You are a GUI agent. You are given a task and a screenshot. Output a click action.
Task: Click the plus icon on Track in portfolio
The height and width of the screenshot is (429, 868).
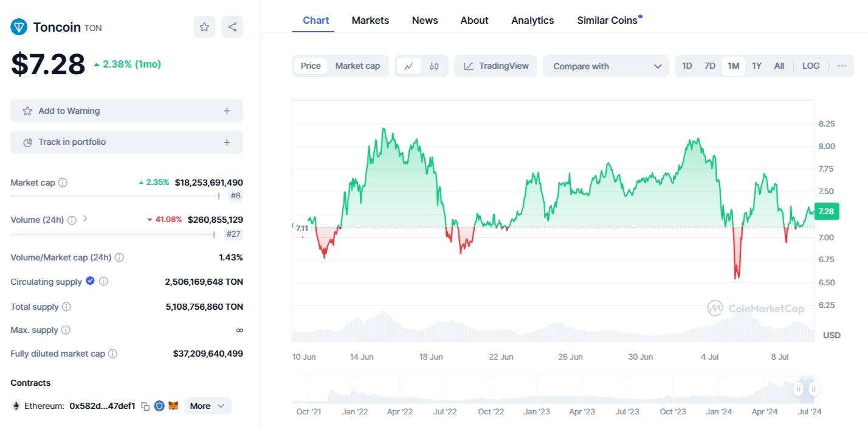click(227, 142)
